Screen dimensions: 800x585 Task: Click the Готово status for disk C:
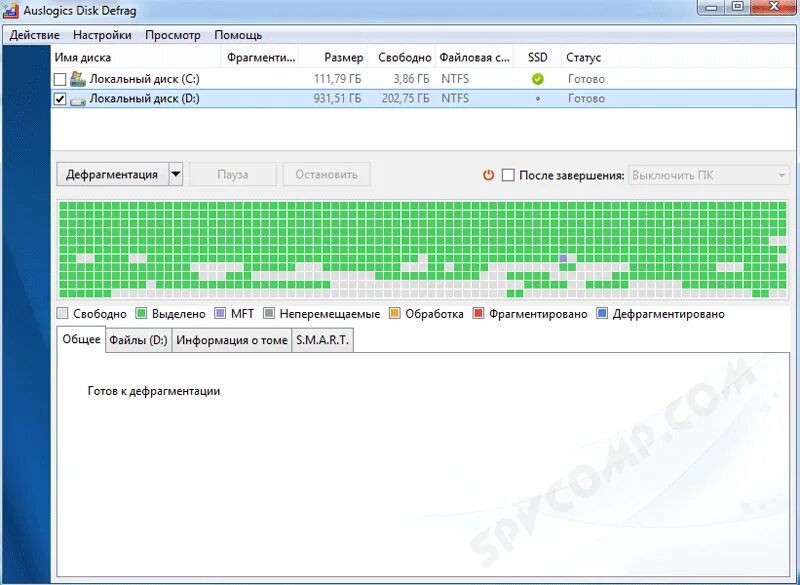tap(586, 79)
